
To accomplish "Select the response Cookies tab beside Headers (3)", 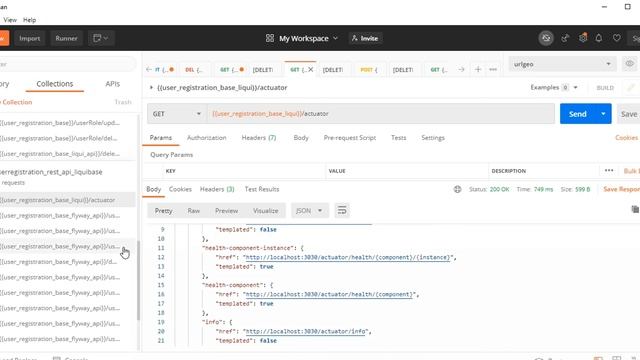I will 180,189.
